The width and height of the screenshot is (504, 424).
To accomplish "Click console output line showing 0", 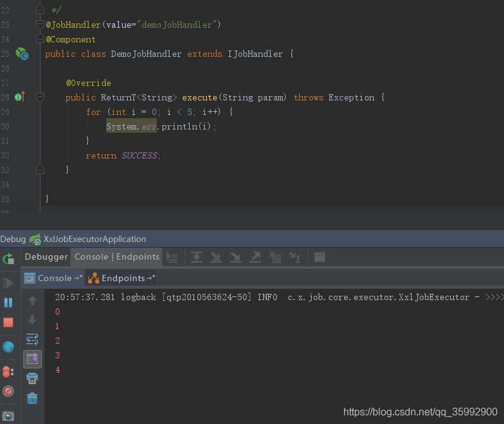I will (x=58, y=312).
